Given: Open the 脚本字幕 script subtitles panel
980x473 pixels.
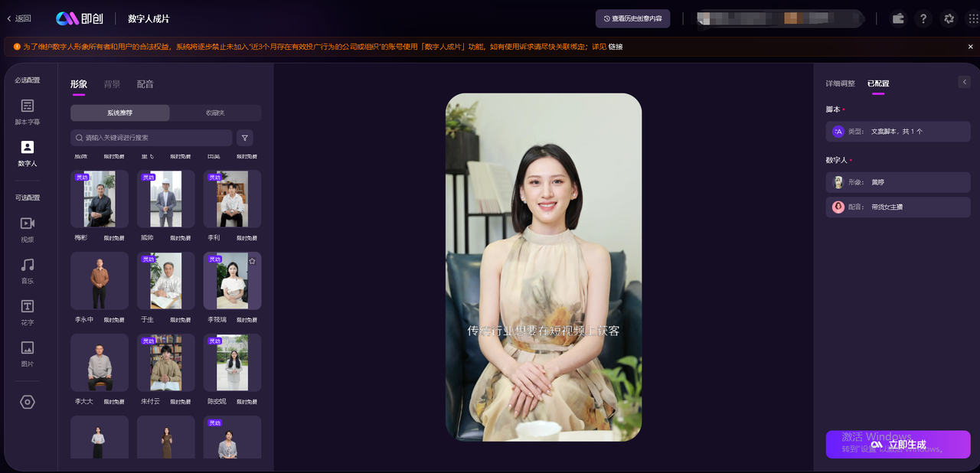Looking at the screenshot, I should point(28,111).
